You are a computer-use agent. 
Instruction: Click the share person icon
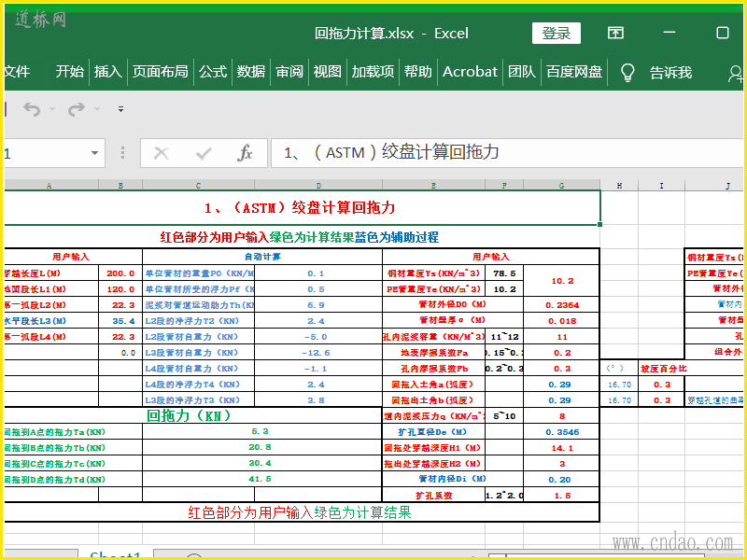[735, 73]
